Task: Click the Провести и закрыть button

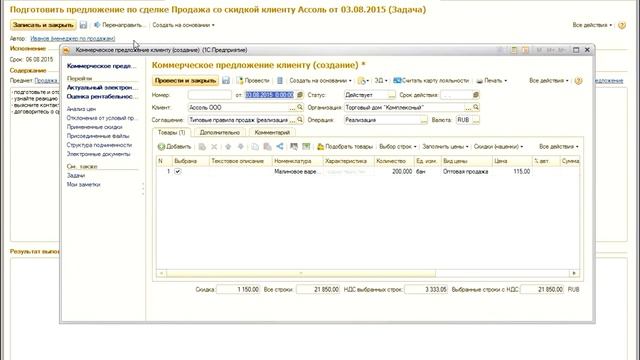Action: [185, 80]
